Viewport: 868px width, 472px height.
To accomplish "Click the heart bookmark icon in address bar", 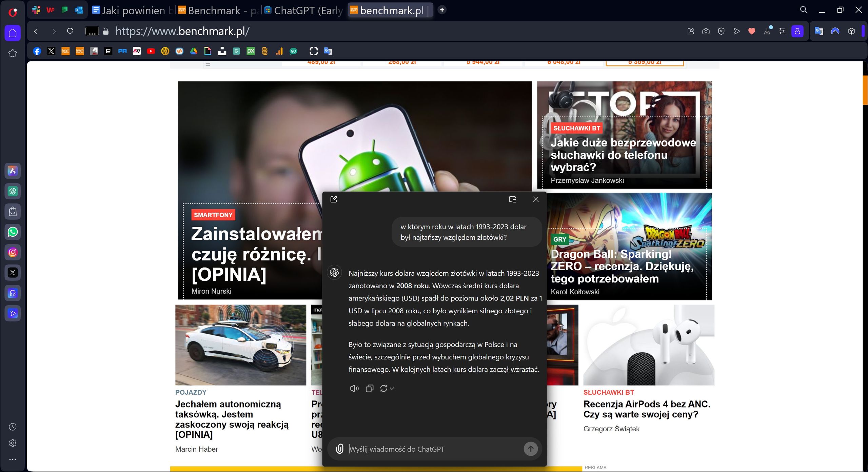I will coord(752,32).
